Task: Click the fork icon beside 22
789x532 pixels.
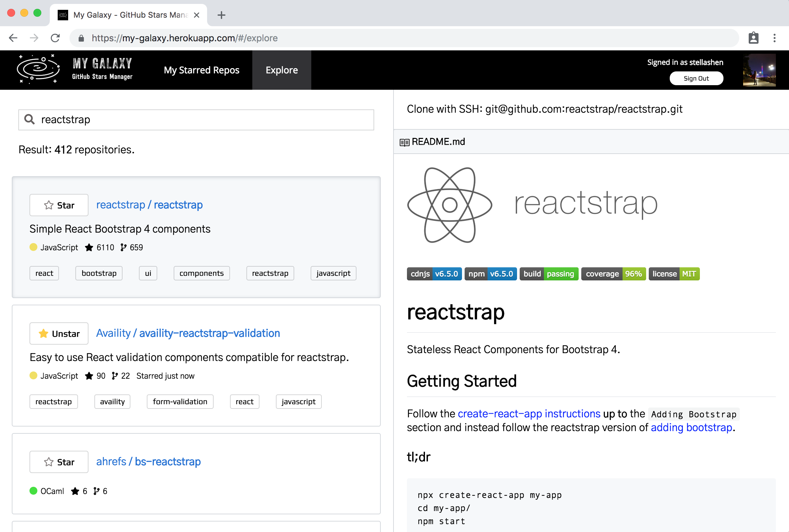Action: (115, 376)
